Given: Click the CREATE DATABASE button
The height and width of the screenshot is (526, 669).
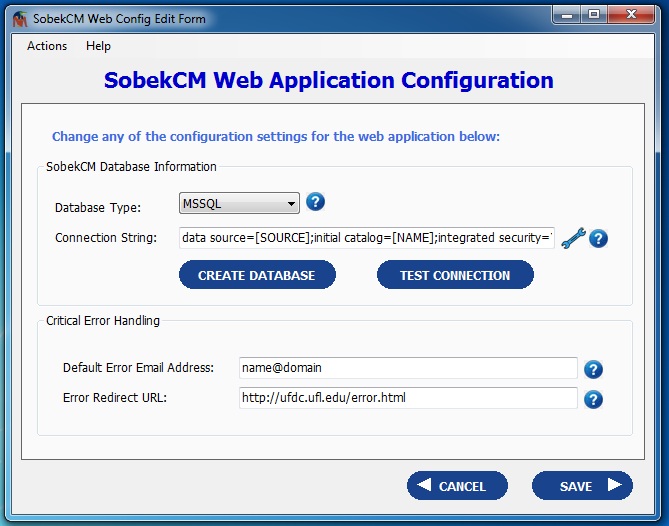Looking at the screenshot, I should click(257, 275).
